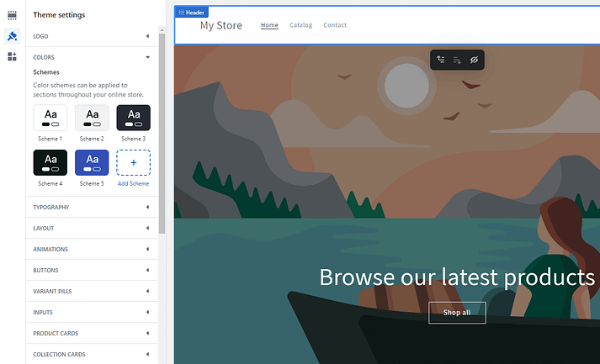The height and width of the screenshot is (364, 600).
Task: Select color Scheme 1 swatch
Action: tap(50, 118)
